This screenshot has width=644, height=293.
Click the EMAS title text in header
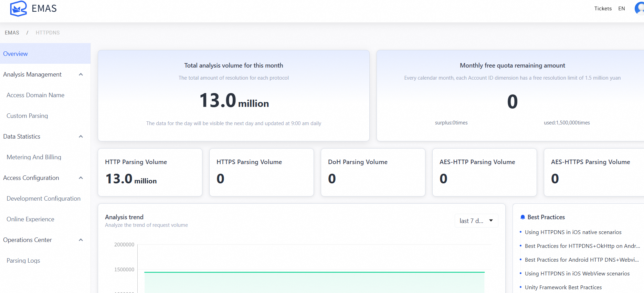point(44,9)
